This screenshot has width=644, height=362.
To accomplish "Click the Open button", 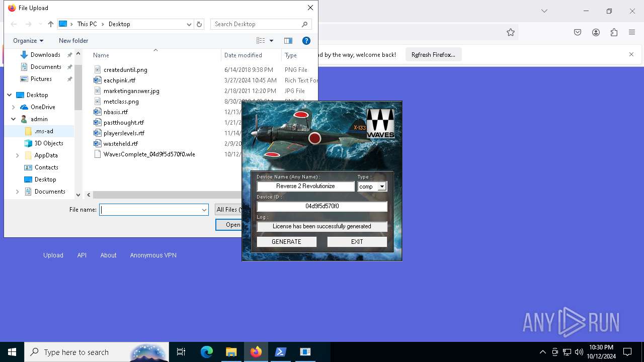I will coord(229,225).
